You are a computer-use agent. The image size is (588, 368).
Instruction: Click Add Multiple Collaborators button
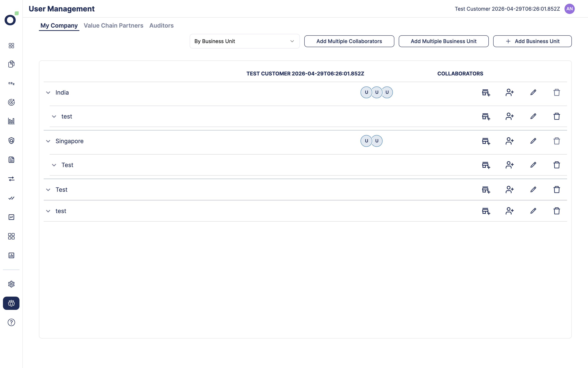[x=349, y=41]
